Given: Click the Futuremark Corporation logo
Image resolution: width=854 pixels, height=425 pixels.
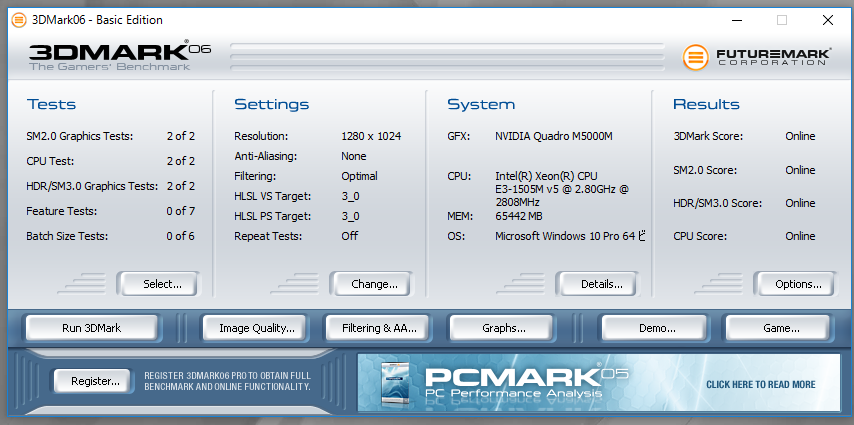Looking at the screenshot, I should tap(757, 57).
